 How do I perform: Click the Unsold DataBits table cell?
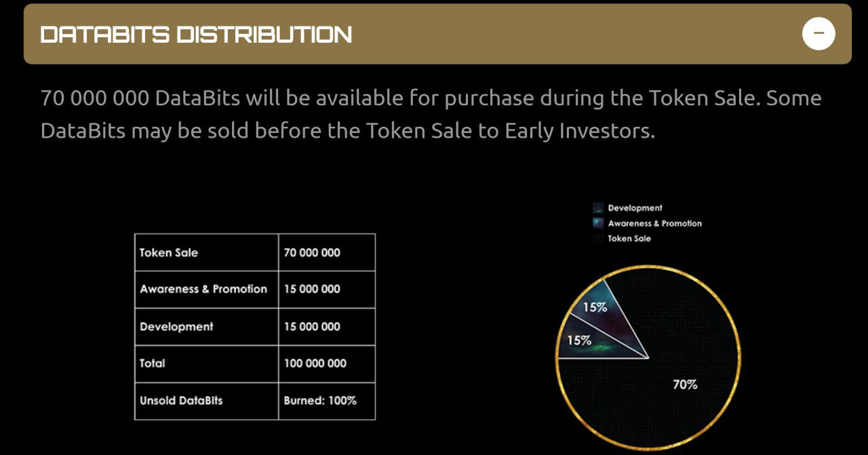click(207, 401)
